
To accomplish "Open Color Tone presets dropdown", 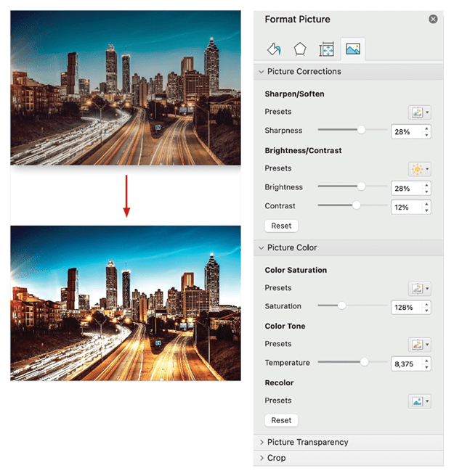I will tap(419, 345).
